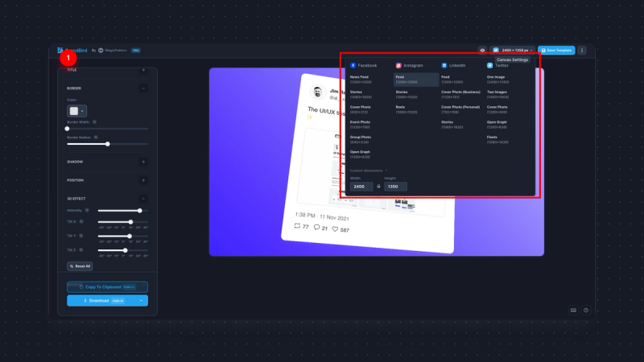Viewport: 644px width, 362px height.
Task: Select Twitter Two Images preset
Action: 497,94
